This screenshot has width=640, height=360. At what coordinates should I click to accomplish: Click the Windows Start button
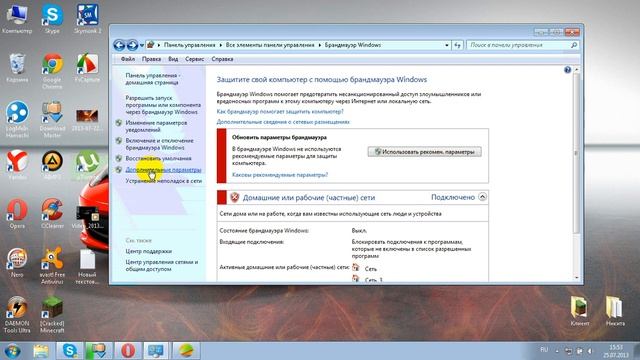pos(12,351)
